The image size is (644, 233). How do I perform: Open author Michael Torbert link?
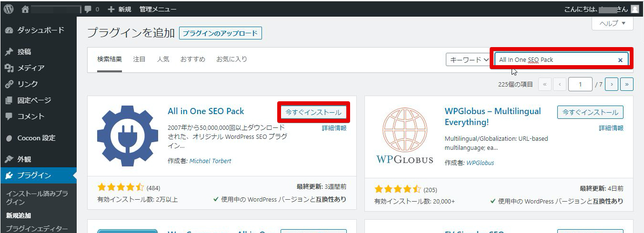[x=211, y=161]
